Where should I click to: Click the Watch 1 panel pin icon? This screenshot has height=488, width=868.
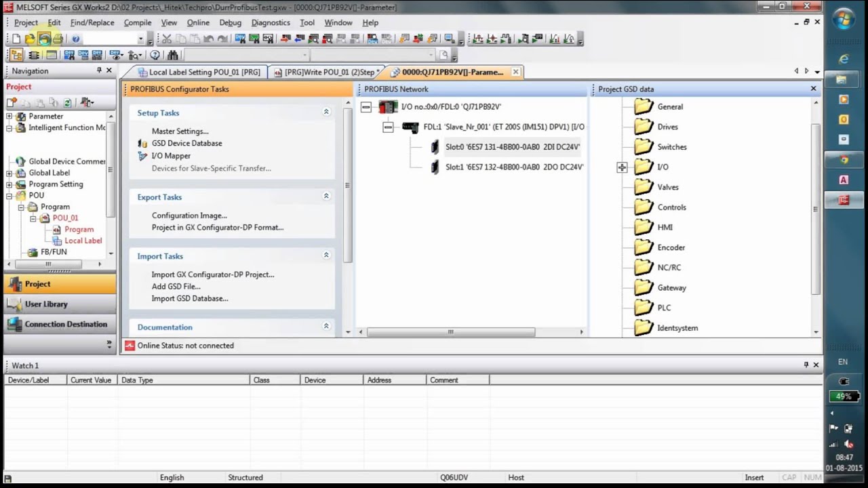[x=806, y=365]
